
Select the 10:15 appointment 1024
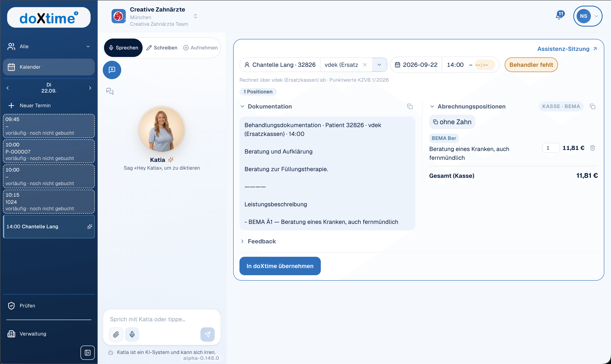click(49, 202)
